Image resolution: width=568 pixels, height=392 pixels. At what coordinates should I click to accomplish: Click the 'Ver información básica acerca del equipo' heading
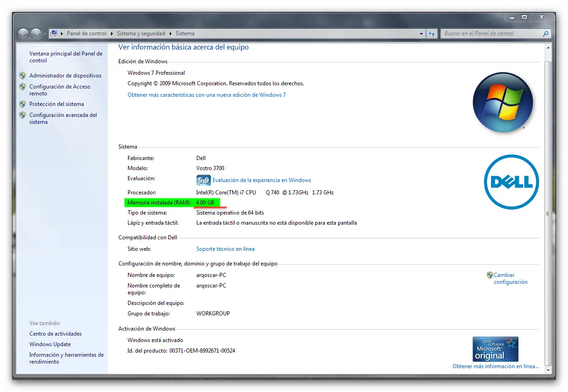184,47
